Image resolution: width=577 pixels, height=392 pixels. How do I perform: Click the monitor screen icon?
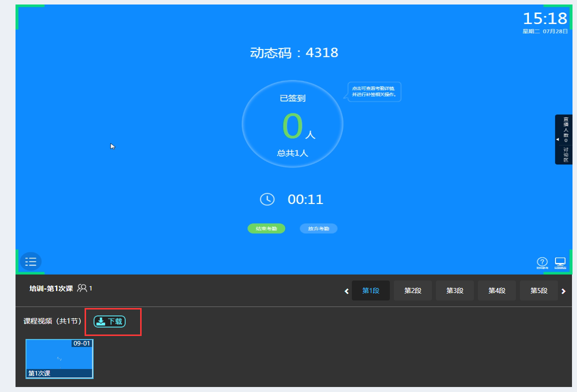(560, 262)
